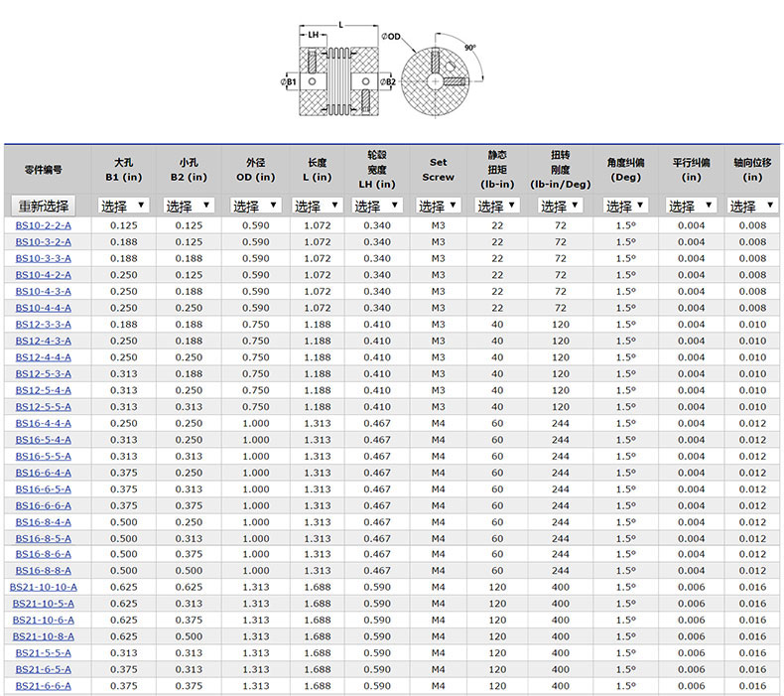Open the Set Screw filter dropdown

[x=439, y=206]
